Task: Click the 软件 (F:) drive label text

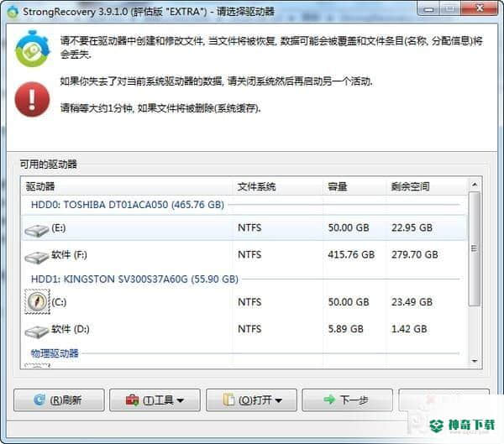Action: click(x=69, y=255)
